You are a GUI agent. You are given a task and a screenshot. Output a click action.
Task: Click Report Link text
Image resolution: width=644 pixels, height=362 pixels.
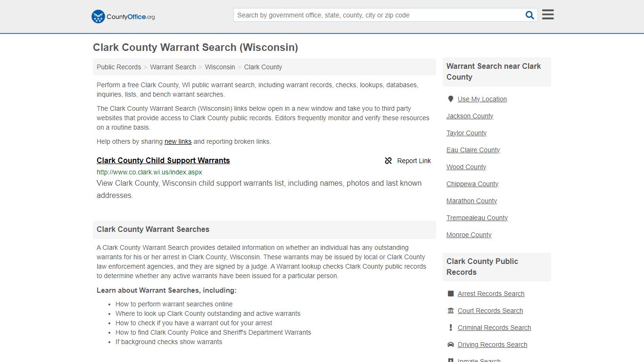click(414, 161)
